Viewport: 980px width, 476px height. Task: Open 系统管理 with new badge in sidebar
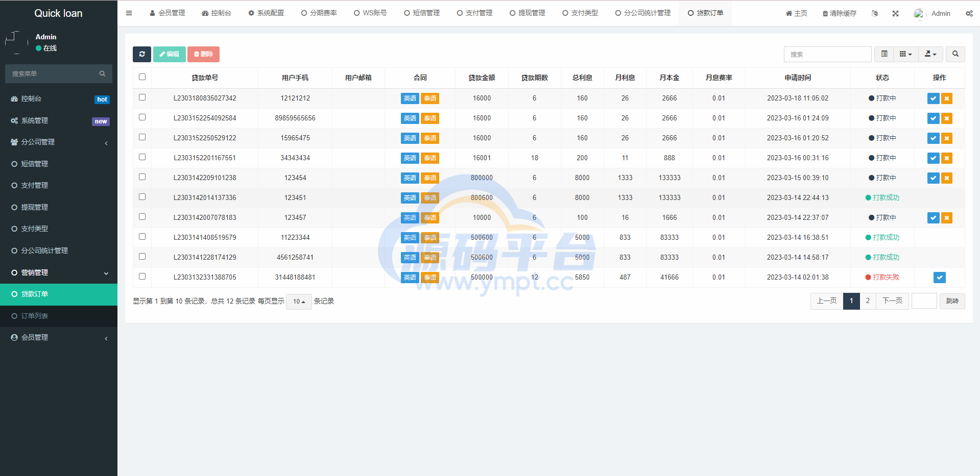pos(59,120)
